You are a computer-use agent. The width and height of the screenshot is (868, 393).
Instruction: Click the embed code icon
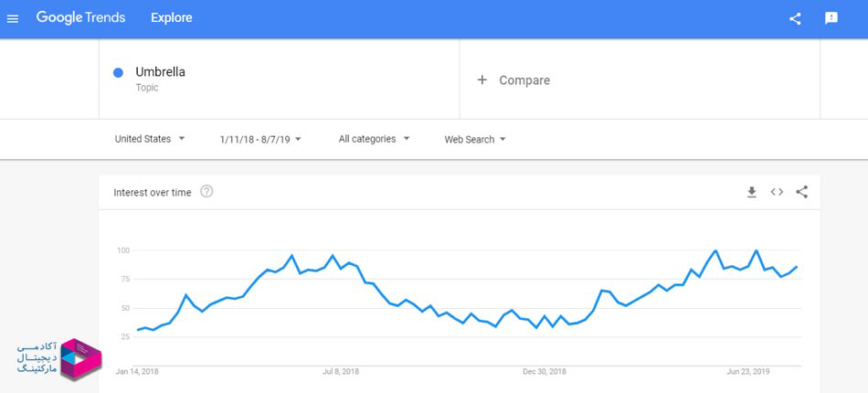point(777,192)
